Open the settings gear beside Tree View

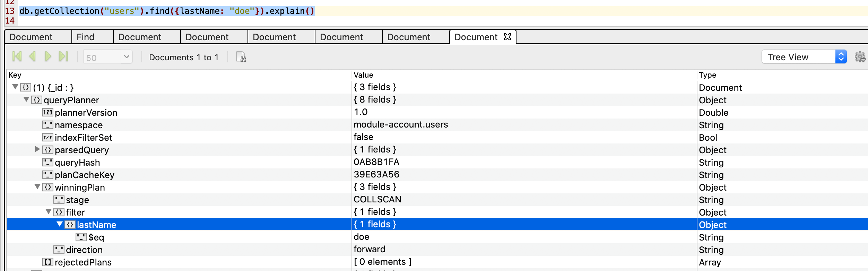tap(860, 57)
